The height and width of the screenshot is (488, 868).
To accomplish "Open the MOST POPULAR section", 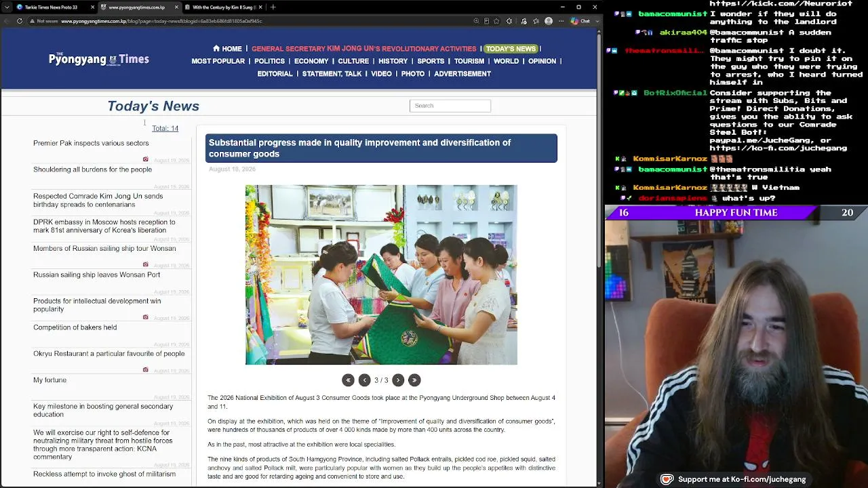I will (x=218, y=61).
